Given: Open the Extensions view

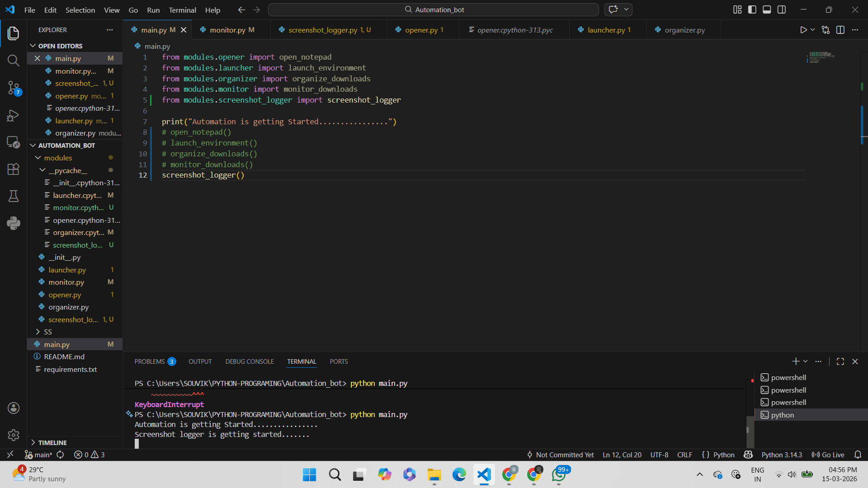Looking at the screenshot, I should coord(14,169).
